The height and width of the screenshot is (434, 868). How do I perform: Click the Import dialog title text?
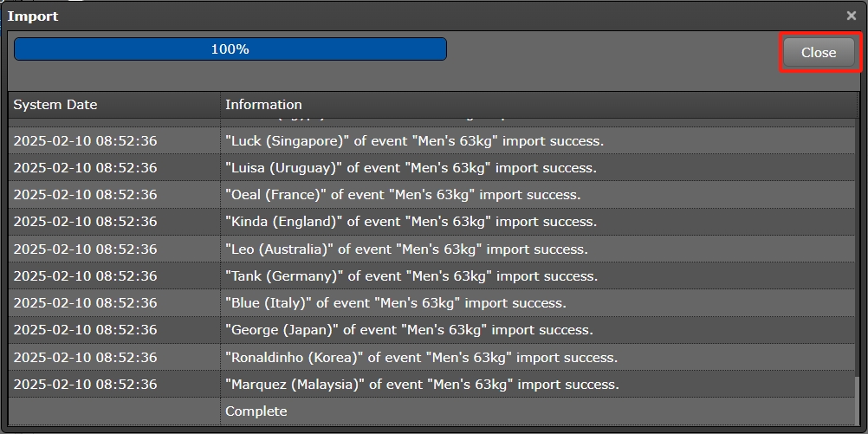(33, 16)
